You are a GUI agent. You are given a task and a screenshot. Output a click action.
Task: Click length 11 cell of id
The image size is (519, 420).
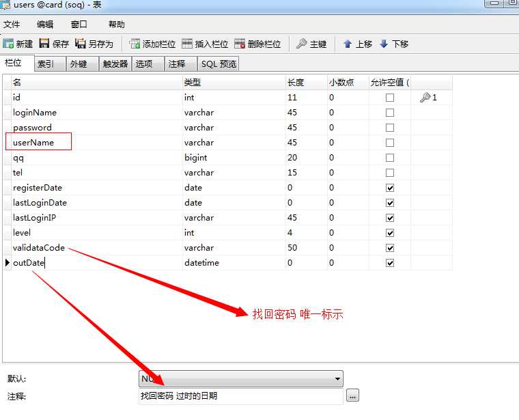(x=307, y=98)
